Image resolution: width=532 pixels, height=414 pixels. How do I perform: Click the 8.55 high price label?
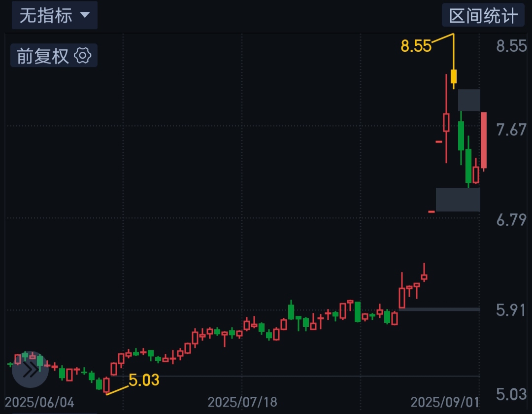tap(416, 46)
